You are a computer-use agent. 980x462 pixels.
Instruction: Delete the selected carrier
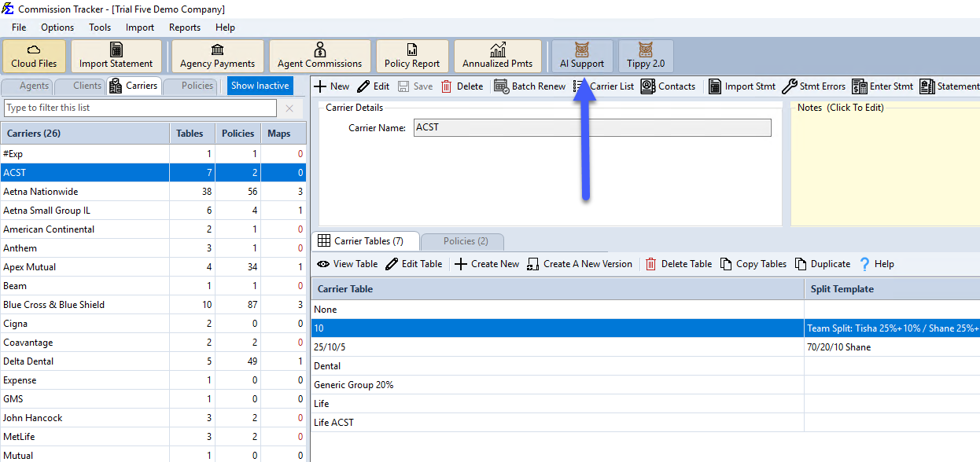tap(462, 86)
